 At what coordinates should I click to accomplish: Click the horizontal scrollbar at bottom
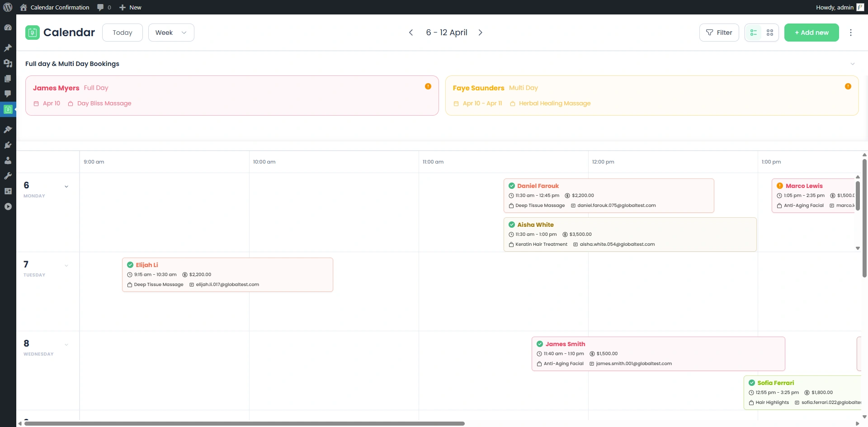tap(244, 423)
